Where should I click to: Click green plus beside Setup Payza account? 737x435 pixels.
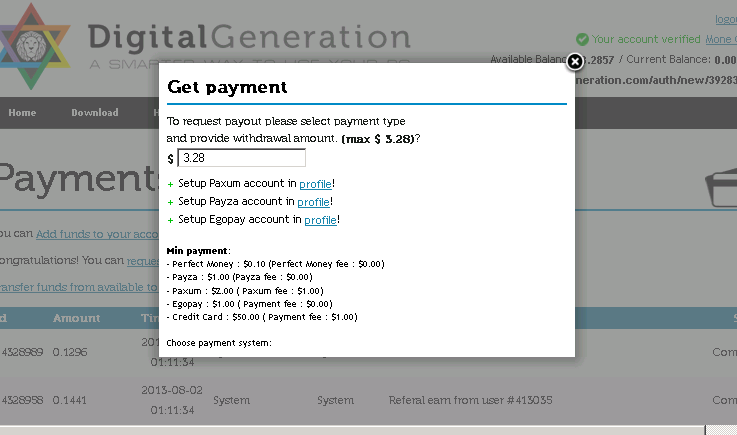[170, 202]
